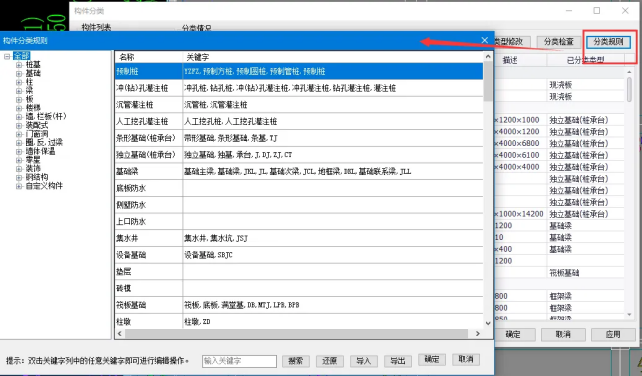Viewport: 642px width, 376px height.
Task: Select 钢结构 in the category tree
Action: 37,177
